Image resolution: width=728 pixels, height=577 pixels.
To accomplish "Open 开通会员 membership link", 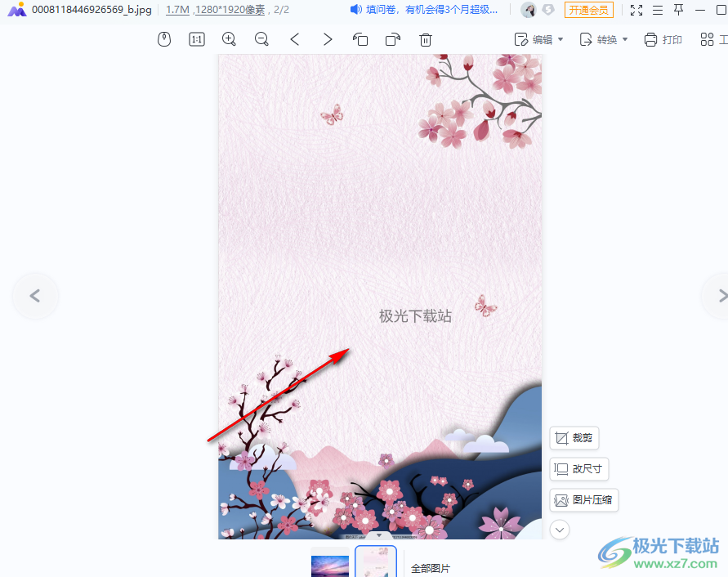I will 588,10.
